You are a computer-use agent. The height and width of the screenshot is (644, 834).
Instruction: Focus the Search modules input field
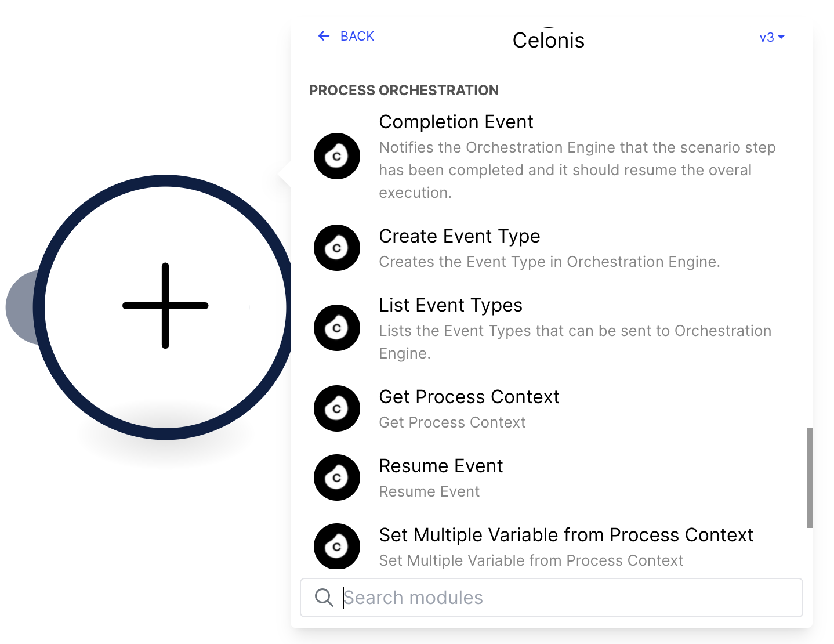[x=552, y=598]
